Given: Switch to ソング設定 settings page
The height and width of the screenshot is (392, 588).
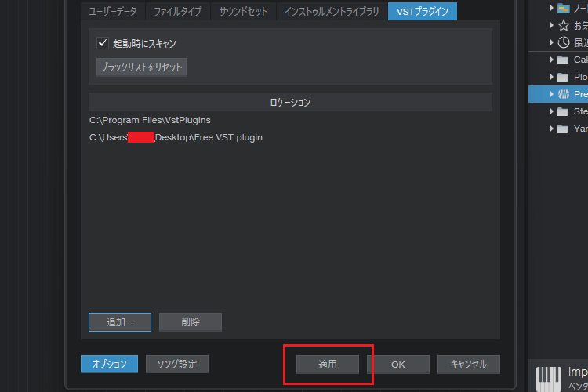Looking at the screenshot, I should [177, 365].
